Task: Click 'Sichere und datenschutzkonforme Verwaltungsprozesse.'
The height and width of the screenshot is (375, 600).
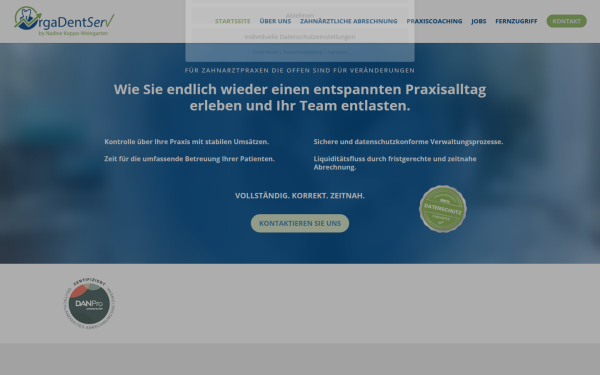Action: pos(408,142)
